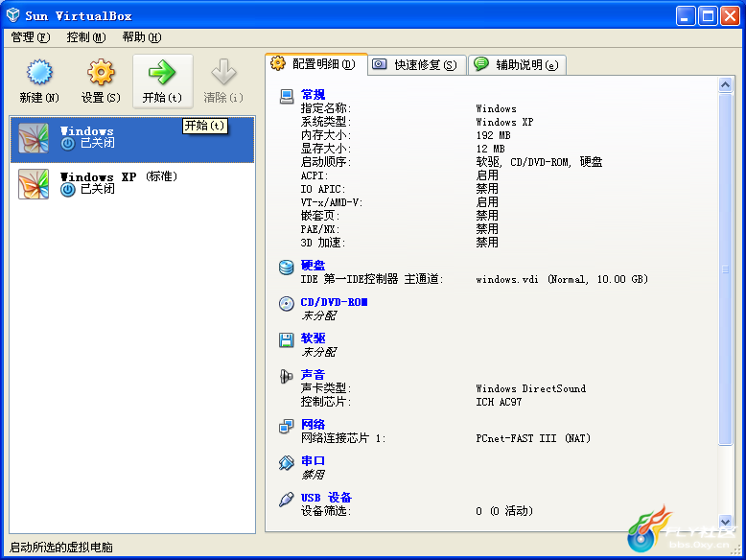
Task: Click the VT-x/AMD-V 启用 value
Action: pos(487,202)
